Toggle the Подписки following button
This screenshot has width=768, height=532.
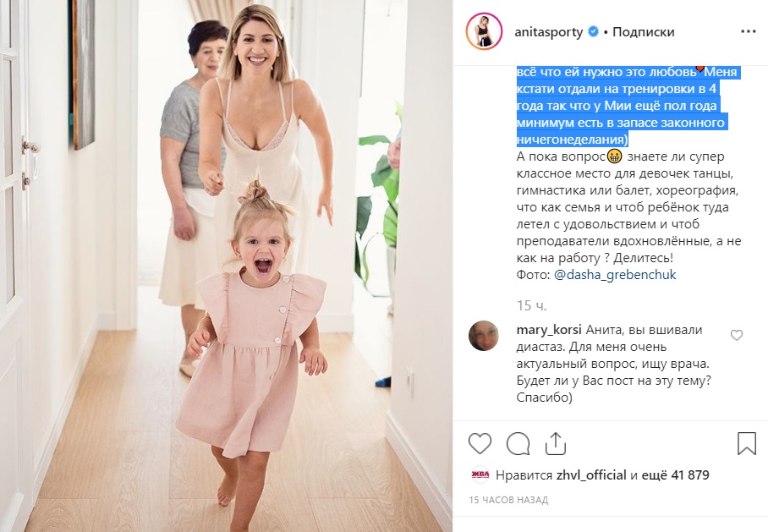(643, 32)
